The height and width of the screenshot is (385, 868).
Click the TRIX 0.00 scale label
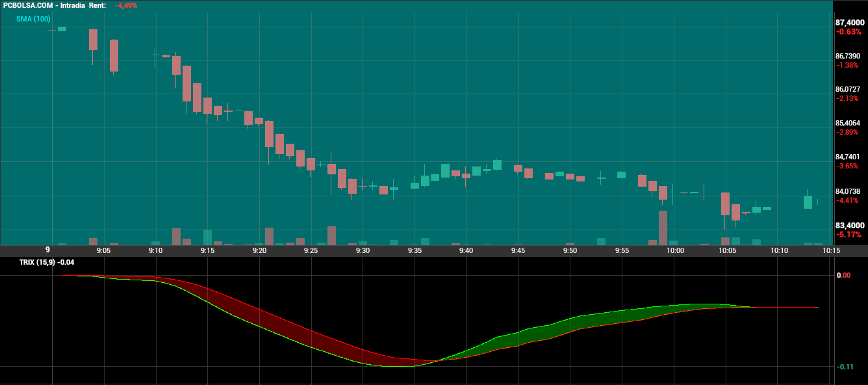pyautogui.click(x=843, y=275)
